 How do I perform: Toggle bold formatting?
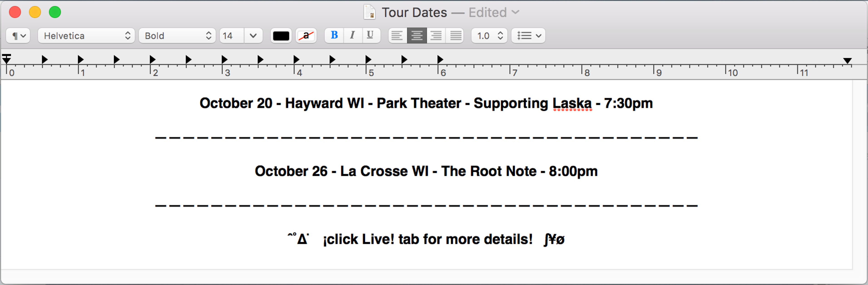[x=334, y=35]
